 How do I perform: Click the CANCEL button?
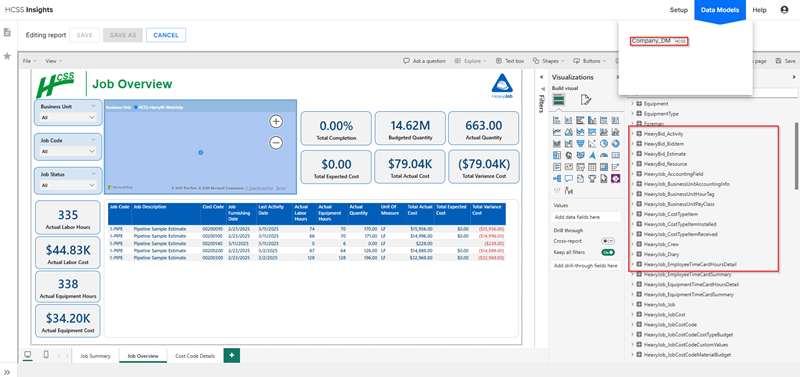[x=166, y=35]
